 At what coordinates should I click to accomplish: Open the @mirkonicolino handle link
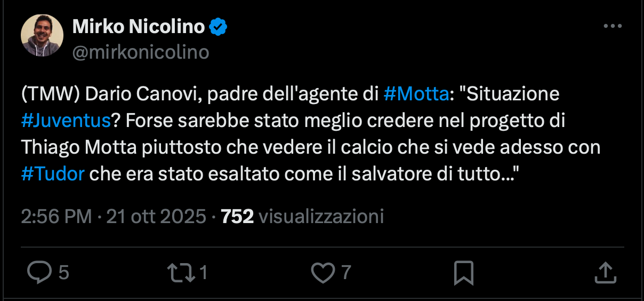pyautogui.click(x=140, y=52)
